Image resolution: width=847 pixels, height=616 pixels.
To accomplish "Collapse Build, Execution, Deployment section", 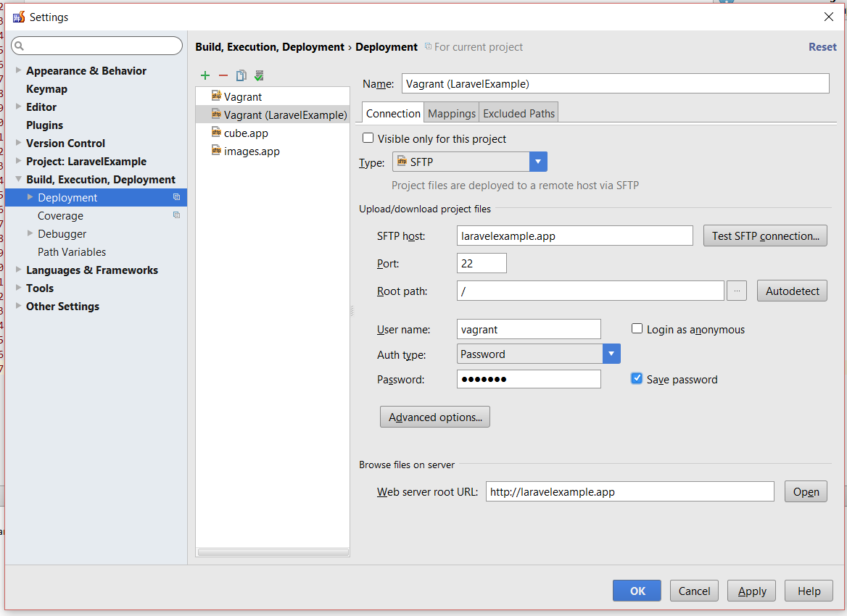I will 18,179.
